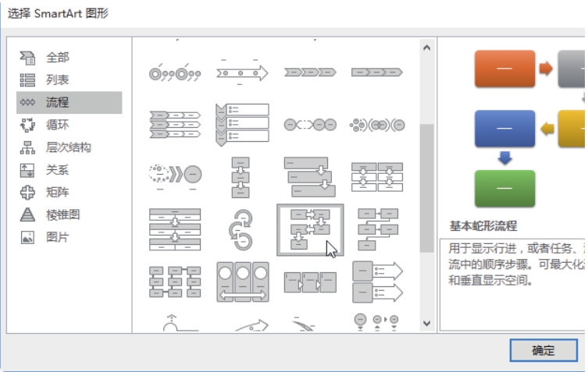This screenshot has height=372, width=588.
Task: Choose the basic timeline arrow layout
Action: pyautogui.click(x=242, y=73)
